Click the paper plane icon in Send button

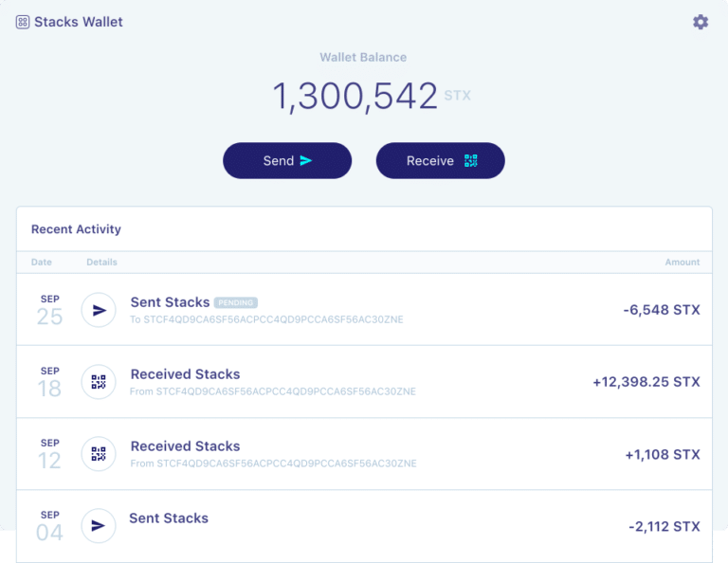[x=306, y=160]
